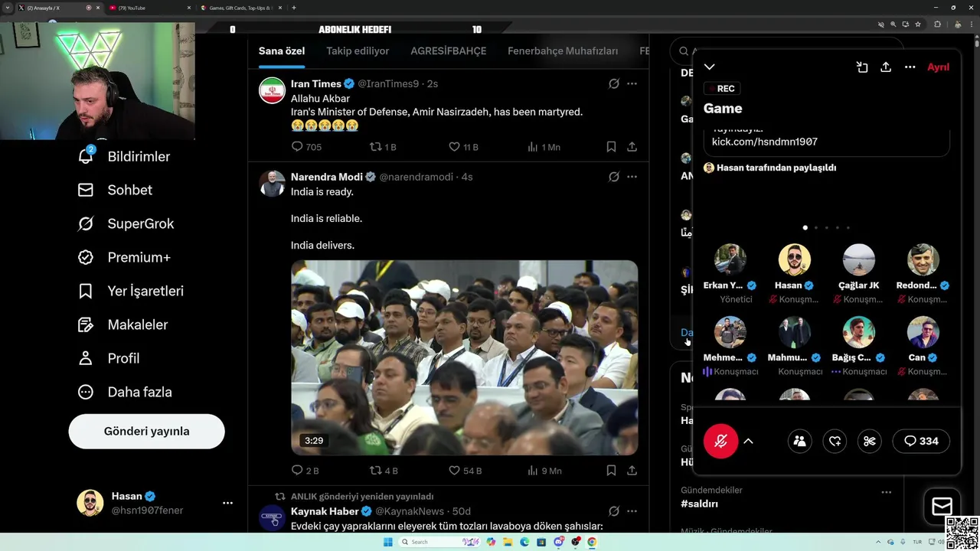Open more options on #saldırı trend
Screen dimensions: 980x551
pos(886,492)
